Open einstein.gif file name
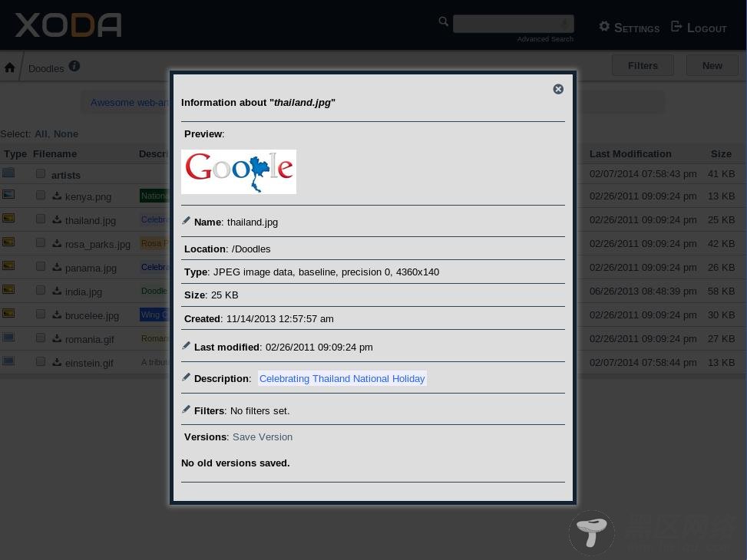This screenshot has height=560, width=747. tap(89, 364)
